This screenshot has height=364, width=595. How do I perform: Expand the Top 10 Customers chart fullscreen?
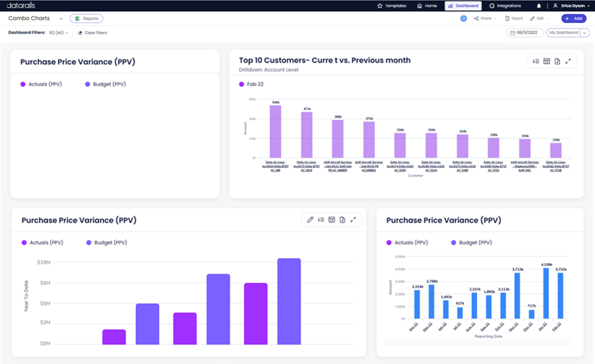point(568,61)
